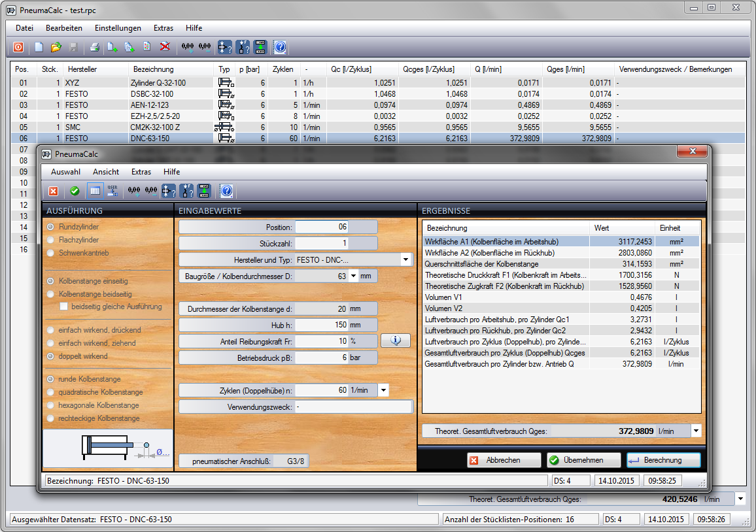Click the USER icon in dialog toolbar

(x=112, y=191)
